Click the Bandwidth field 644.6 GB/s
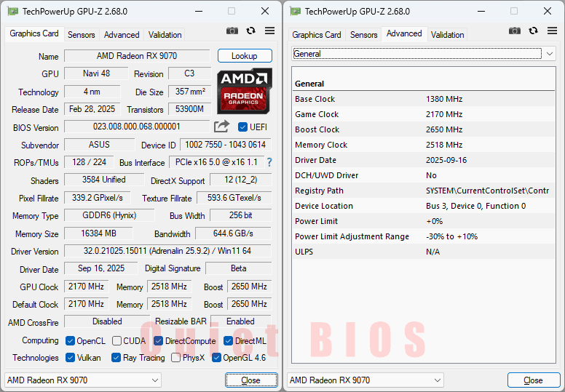This screenshot has height=392, width=565. (233, 233)
